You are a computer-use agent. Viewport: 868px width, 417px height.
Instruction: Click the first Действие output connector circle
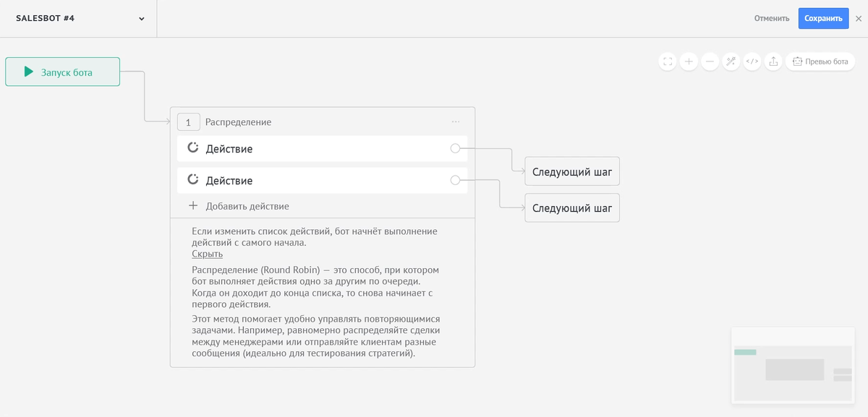click(455, 149)
